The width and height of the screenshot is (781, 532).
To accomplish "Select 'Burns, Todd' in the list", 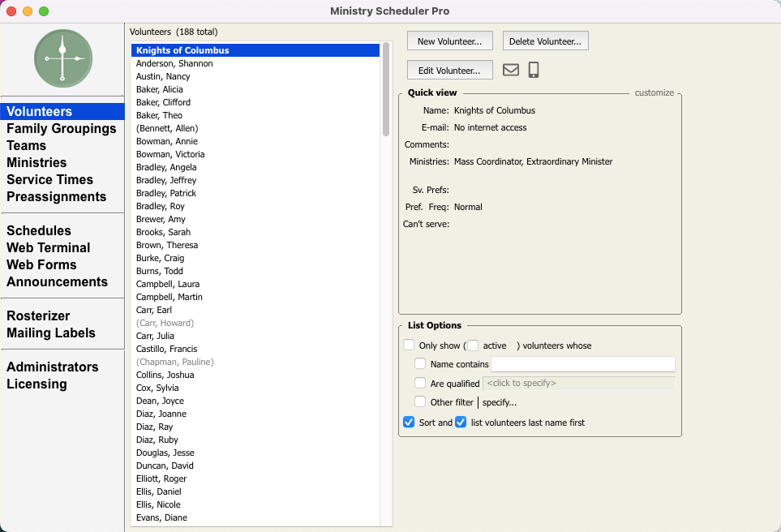I will [x=255, y=271].
